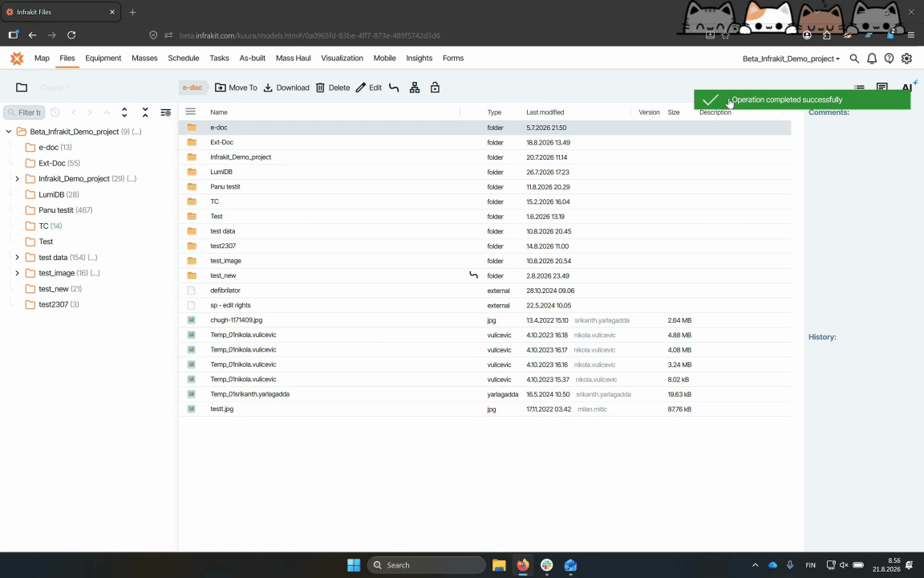The height and width of the screenshot is (578, 924).
Task: Click the Operation completed successfully notification
Action: pyautogui.click(x=802, y=100)
